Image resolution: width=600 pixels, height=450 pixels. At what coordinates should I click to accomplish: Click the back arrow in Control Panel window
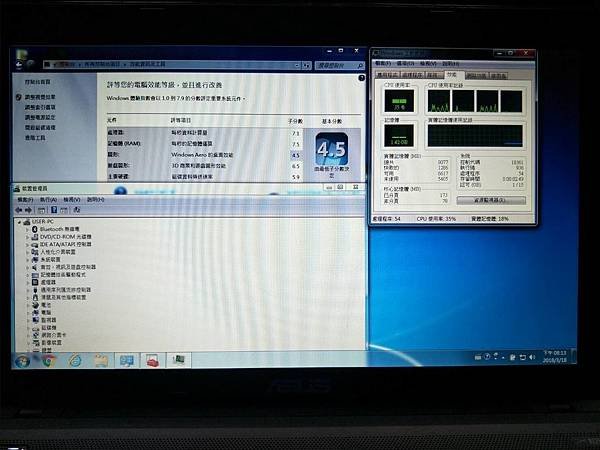(18, 65)
